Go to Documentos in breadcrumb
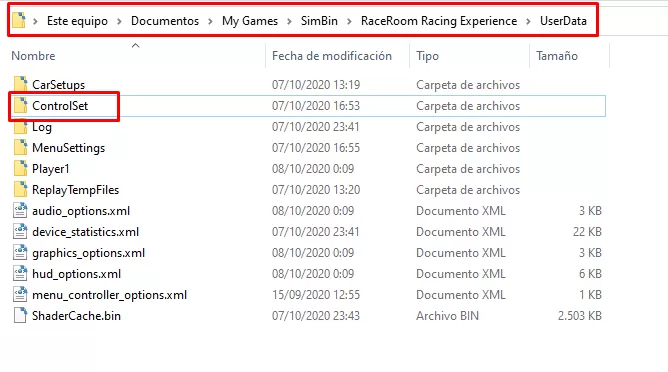 pyautogui.click(x=165, y=21)
